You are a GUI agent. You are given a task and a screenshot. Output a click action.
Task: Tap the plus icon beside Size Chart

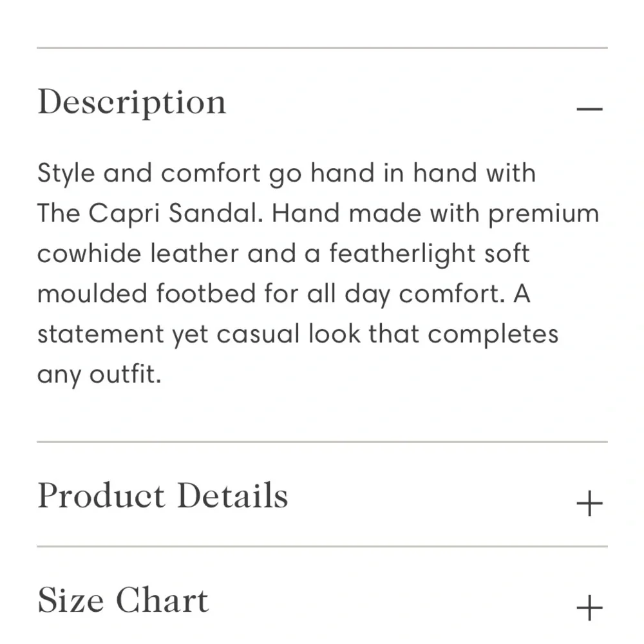[589, 607]
